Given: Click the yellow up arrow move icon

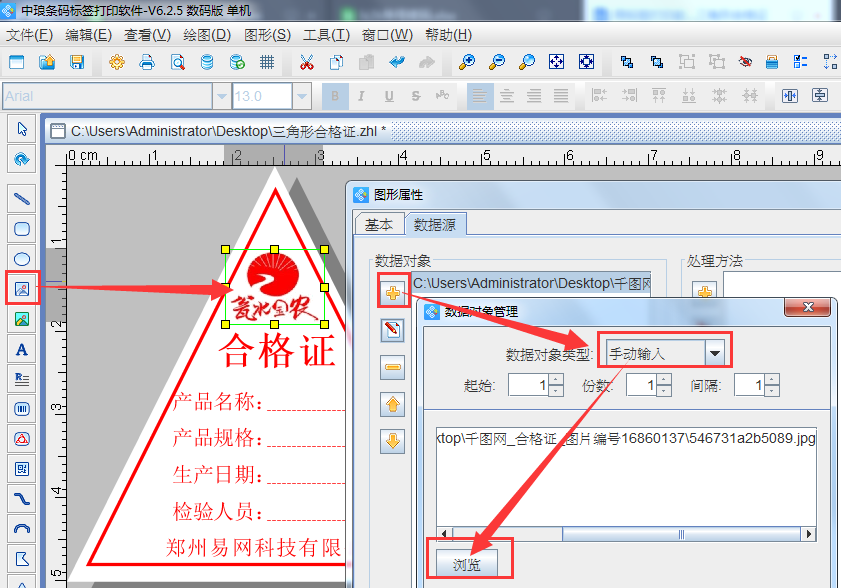Looking at the screenshot, I should click(393, 404).
